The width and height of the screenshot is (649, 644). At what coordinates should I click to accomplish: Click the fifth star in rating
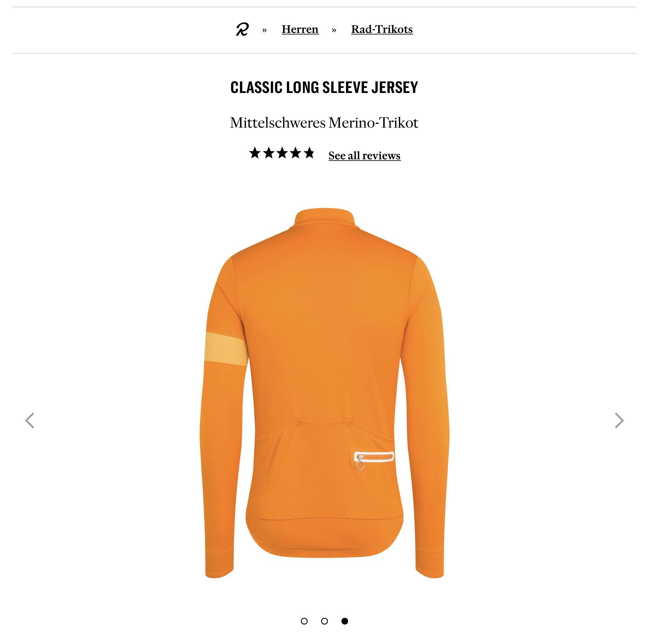[x=309, y=153]
